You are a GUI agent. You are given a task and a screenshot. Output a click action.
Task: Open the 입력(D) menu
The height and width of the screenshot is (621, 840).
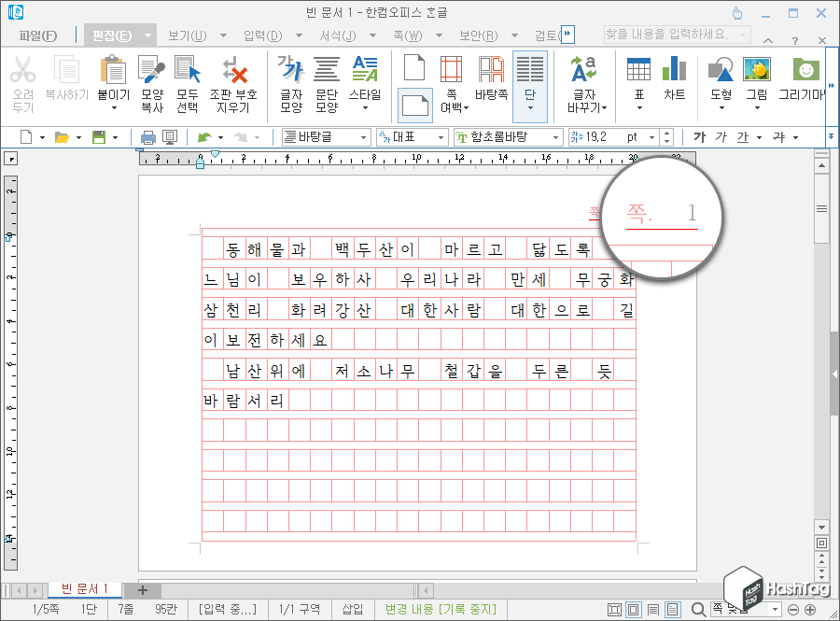tap(262, 35)
